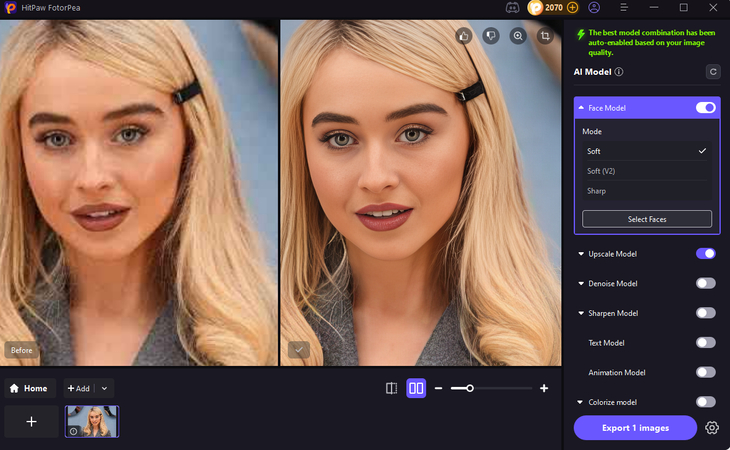
Task: Open the user account profile icon
Action: point(594,7)
